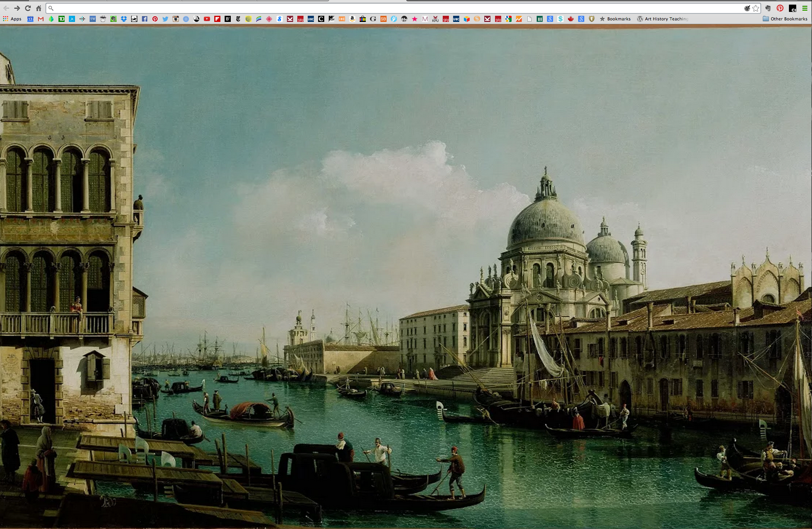Open the Google Calendar 17 bookmark

[x=30, y=19]
